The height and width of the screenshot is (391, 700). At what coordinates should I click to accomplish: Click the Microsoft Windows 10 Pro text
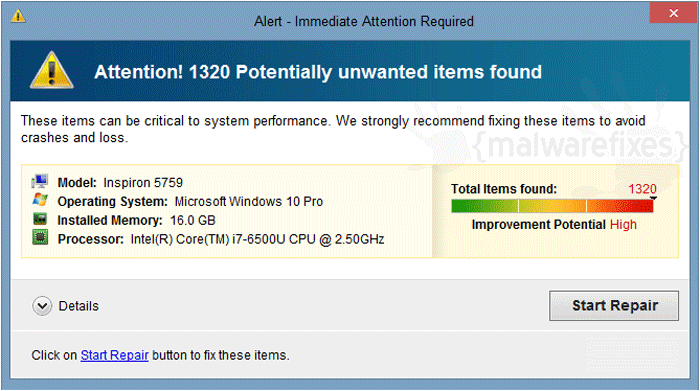coord(249,201)
